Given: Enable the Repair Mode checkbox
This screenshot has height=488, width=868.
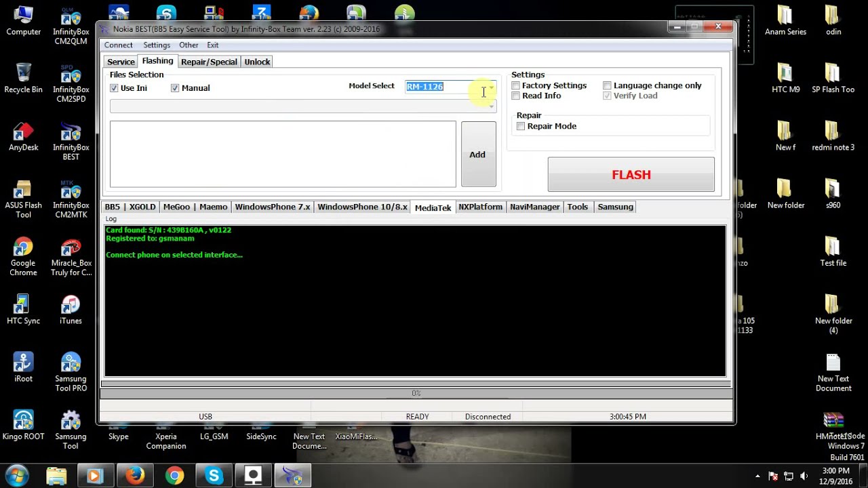Looking at the screenshot, I should coord(521,126).
